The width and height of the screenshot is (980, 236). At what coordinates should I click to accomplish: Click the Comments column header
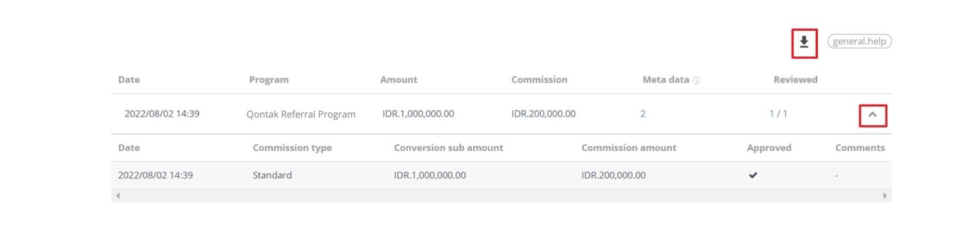coord(859,148)
